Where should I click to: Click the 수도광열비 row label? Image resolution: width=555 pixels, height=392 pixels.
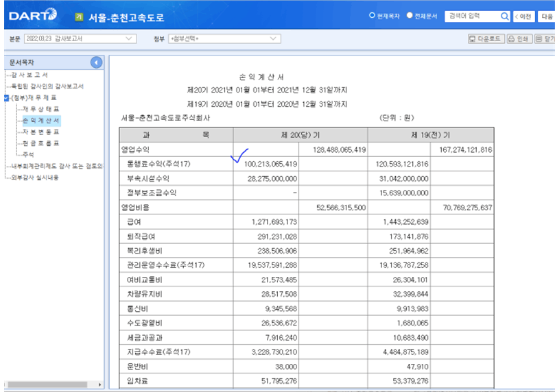click(x=145, y=323)
